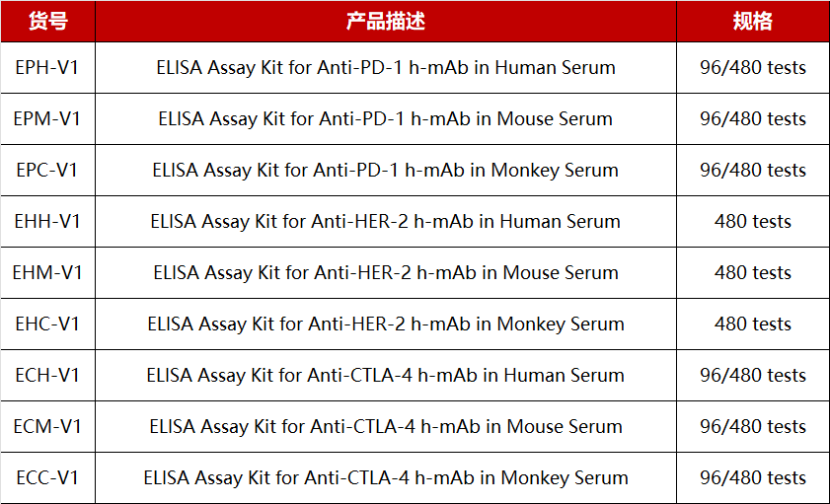
Task: Click Anti-HER-2 h-mAb in Mouse Serum description
Action: [386, 273]
